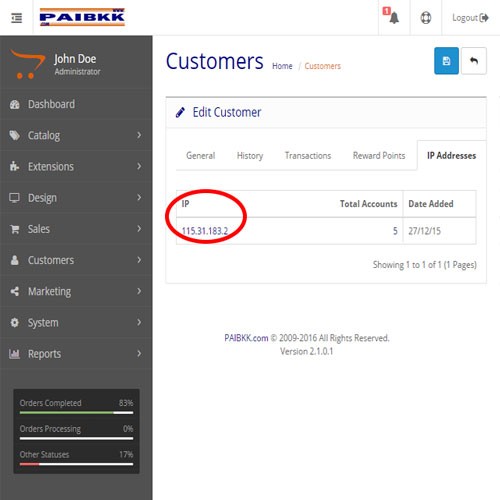Viewport: 500px width, 500px height.
Task: Click the blue save floppy icon
Action: click(446, 61)
